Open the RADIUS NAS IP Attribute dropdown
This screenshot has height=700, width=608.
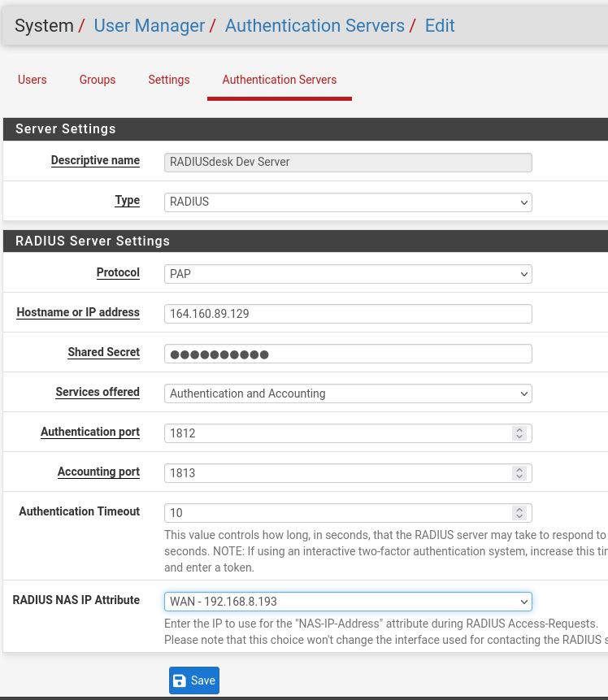(x=348, y=602)
